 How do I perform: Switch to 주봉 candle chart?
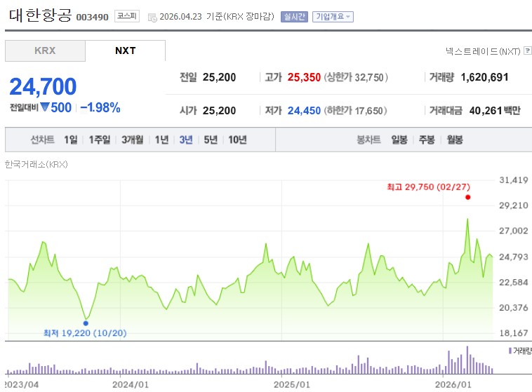427,140
